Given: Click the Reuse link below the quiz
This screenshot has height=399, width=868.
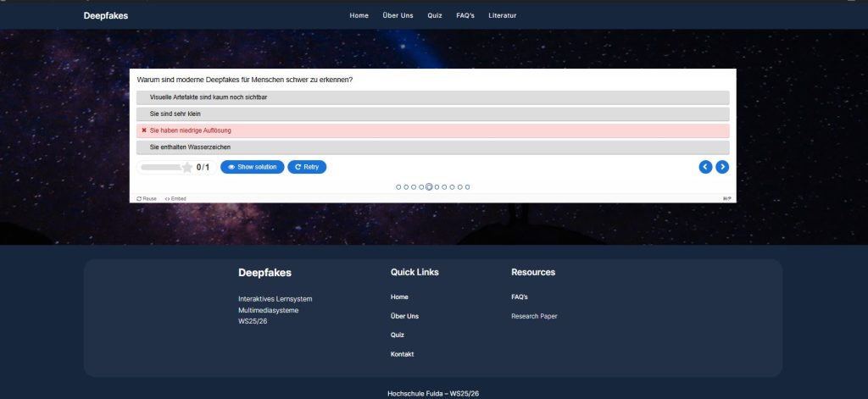Looking at the screenshot, I should pyautogui.click(x=147, y=198).
